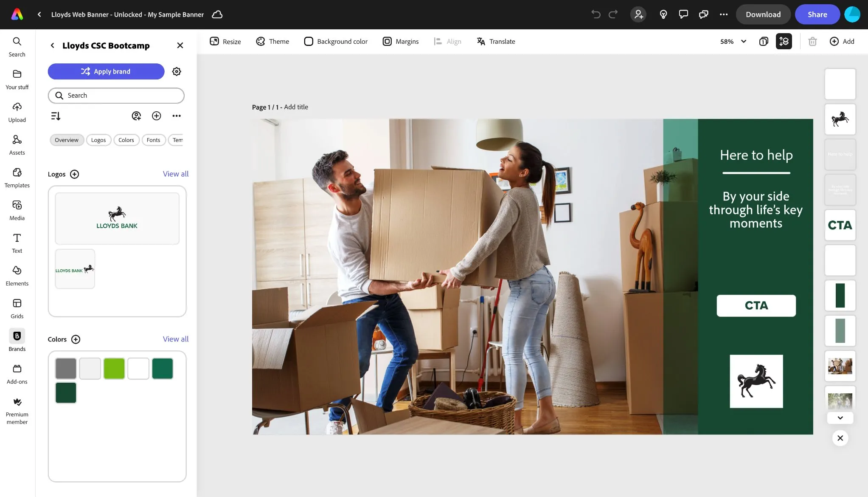
Task: Open the Brands panel
Action: (17, 340)
